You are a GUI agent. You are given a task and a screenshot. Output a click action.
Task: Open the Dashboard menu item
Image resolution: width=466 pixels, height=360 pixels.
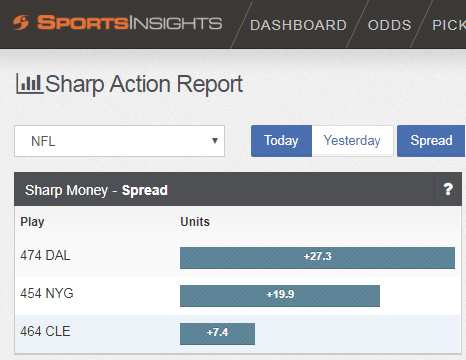tap(298, 25)
